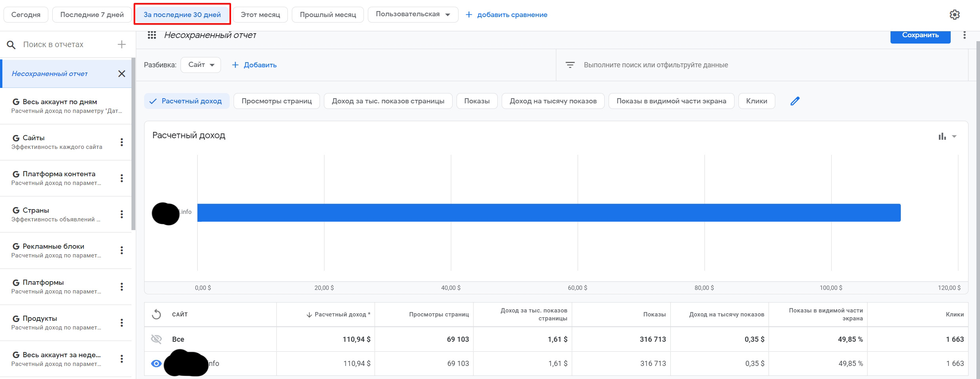Viewport: 980px width, 379px height.
Task: Click the filter icon in search bar
Action: pos(570,65)
